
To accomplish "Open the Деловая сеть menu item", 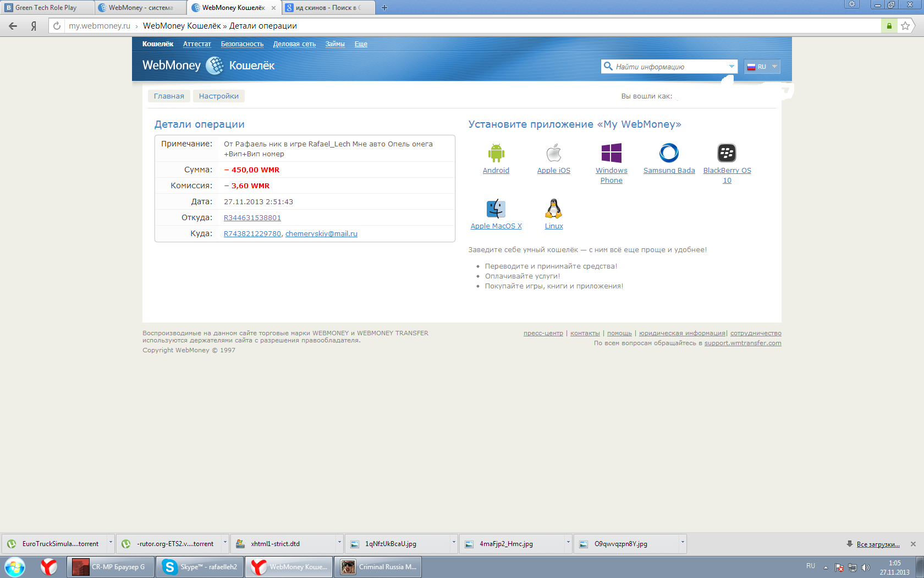I will pyautogui.click(x=294, y=44).
